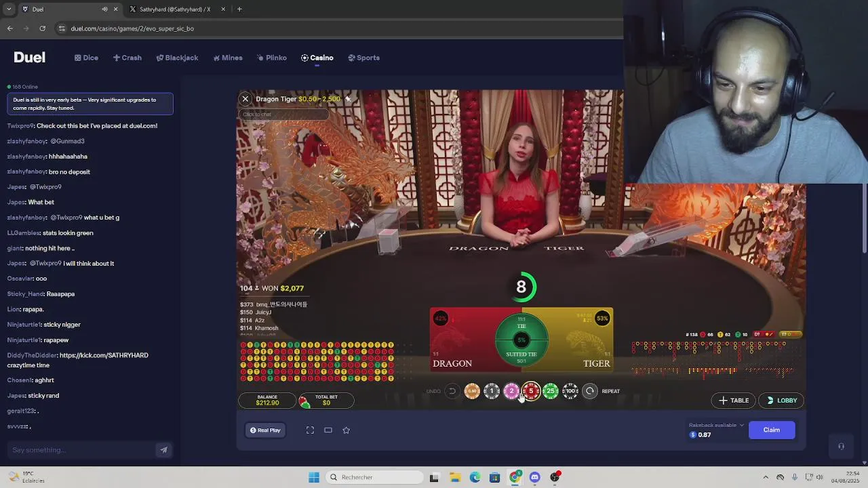This screenshot has width=868, height=488.
Task: Add game to favorites star below game
Action: click(x=346, y=430)
